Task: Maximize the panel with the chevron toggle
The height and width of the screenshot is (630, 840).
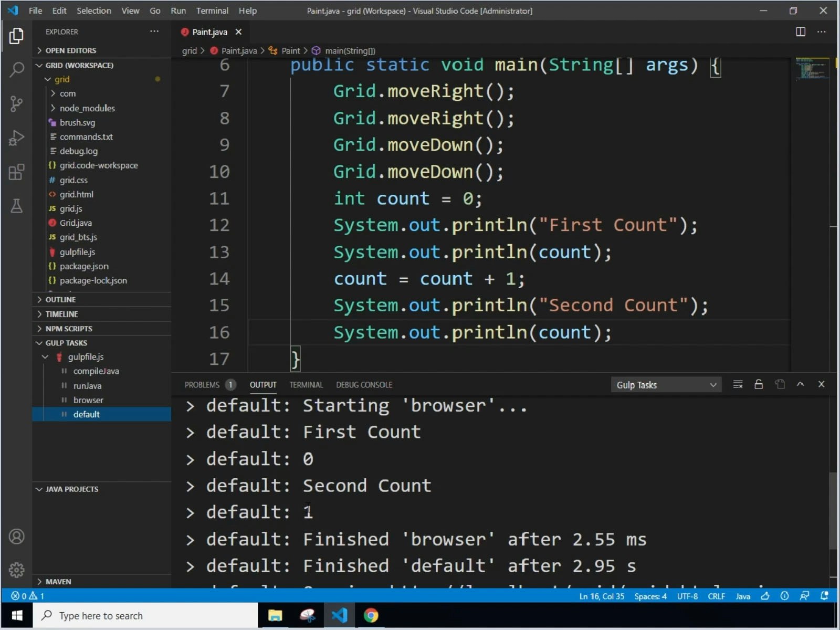Action: (x=801, y=384)
